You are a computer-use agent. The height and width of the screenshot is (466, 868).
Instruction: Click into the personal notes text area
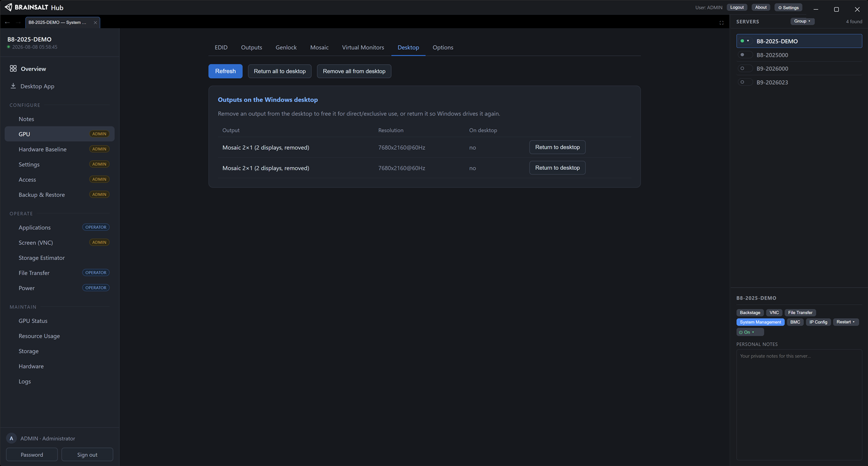[x=799, y=405]
